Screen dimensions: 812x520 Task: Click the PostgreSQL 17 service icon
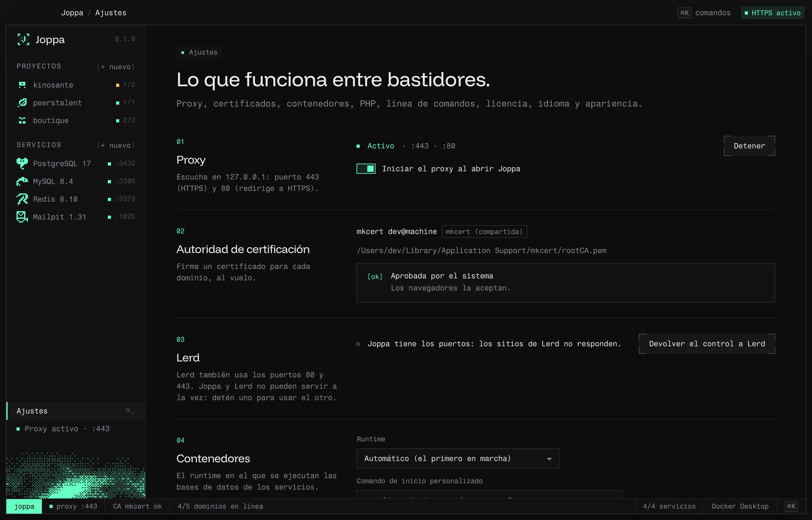[22, 163]
